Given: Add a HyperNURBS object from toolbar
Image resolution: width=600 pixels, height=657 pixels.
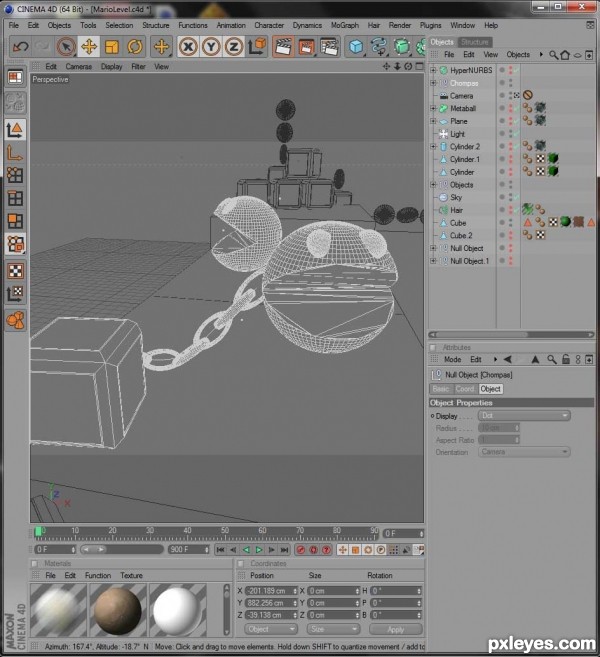Looking at the screenshot, I should (402, 47).
